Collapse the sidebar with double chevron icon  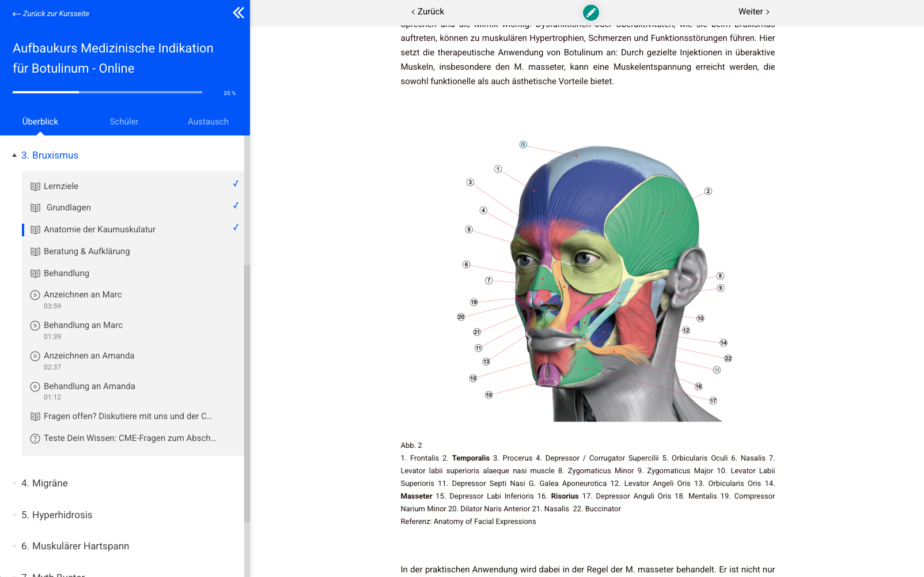click(x=238, y=13)
